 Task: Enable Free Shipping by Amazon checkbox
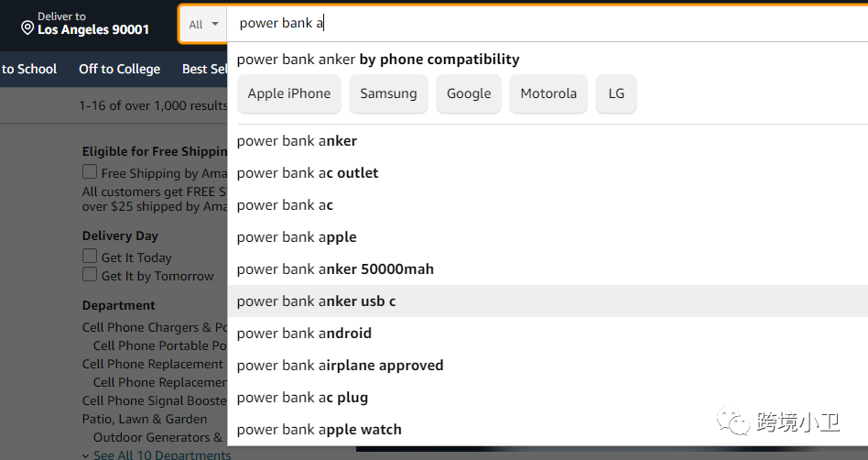click(90, 172)
